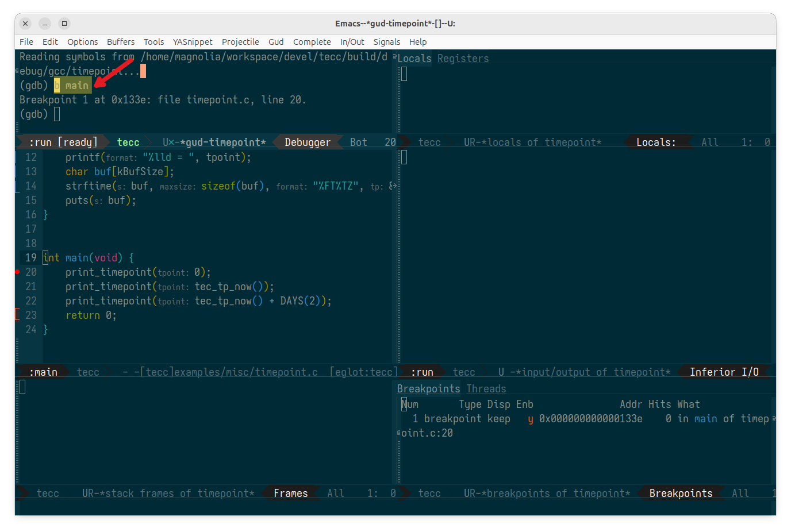This screenshot has height=532, width=791.
Task: Click the 'examples/misc/timepoint.c' buffer name
Action: [x=246, y=372]
